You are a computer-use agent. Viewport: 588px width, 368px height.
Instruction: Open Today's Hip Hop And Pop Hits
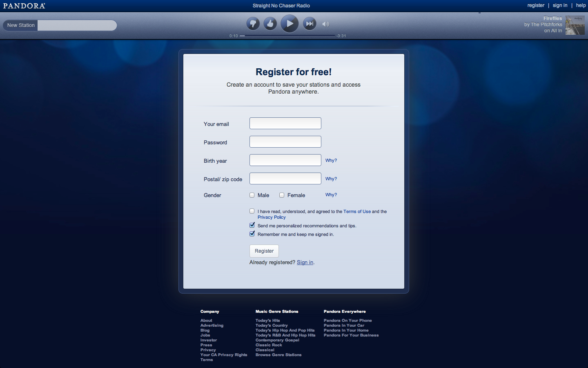(x=285, y=330)
